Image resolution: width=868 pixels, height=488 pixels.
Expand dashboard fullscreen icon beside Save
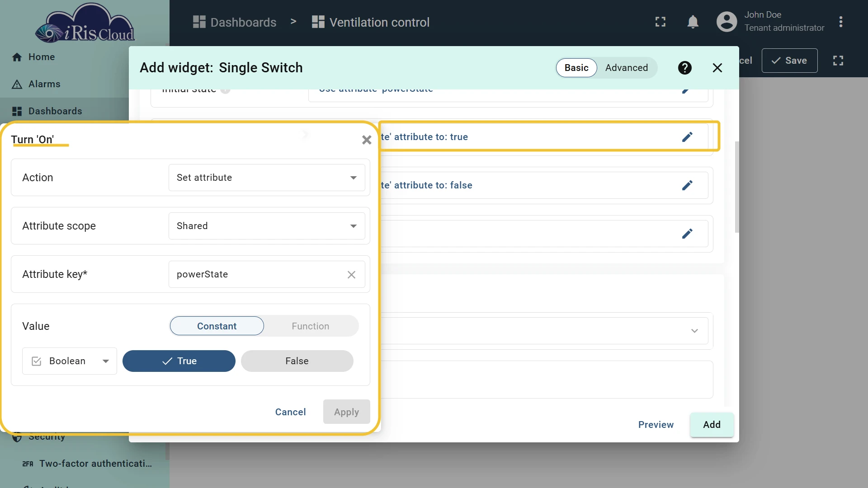(838, 61)
